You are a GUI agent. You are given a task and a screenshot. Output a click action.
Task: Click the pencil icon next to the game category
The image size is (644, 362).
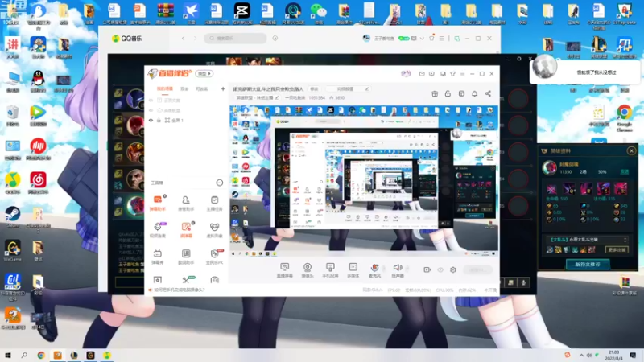(277, 97)
